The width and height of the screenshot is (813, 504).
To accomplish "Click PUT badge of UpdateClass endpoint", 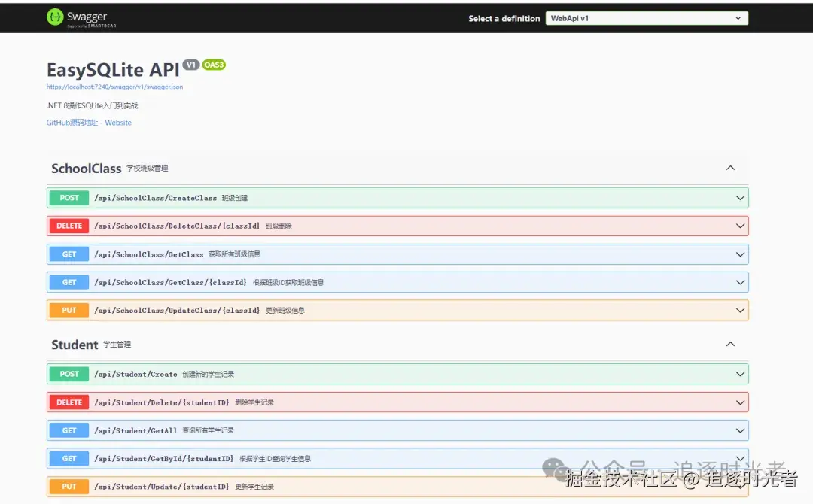I will [69, 310].
